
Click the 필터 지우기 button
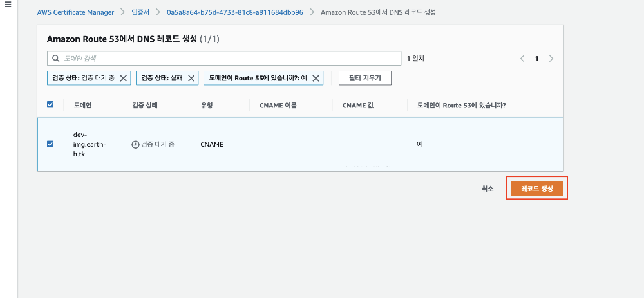coord(365,78)
